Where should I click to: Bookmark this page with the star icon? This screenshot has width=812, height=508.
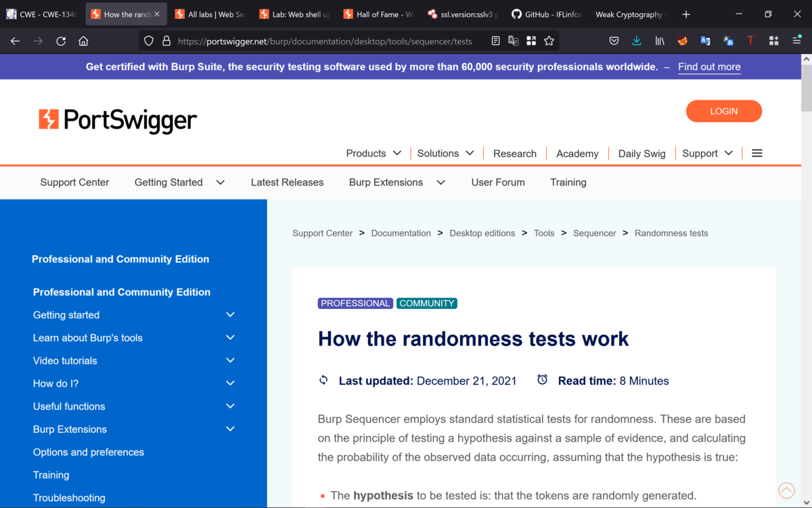(549, 41)
